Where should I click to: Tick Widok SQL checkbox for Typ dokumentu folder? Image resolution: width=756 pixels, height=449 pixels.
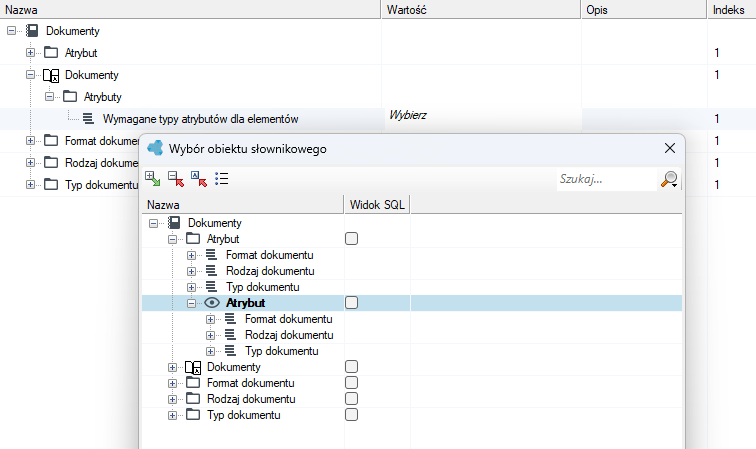tap(351, 415)
